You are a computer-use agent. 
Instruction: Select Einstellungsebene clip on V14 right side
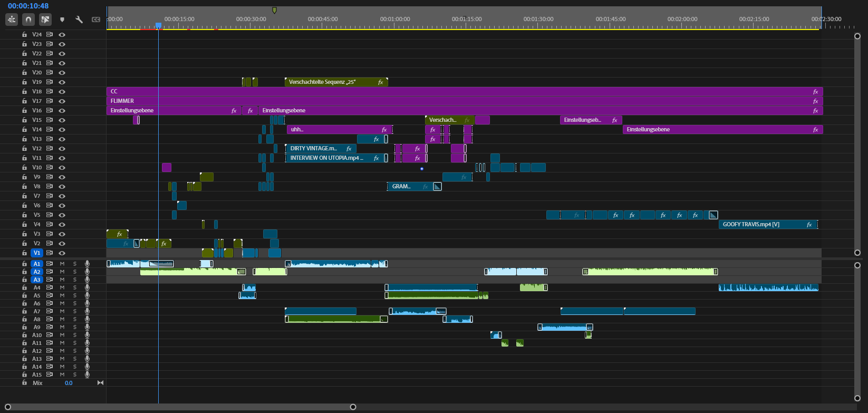[x=723, y=129]
